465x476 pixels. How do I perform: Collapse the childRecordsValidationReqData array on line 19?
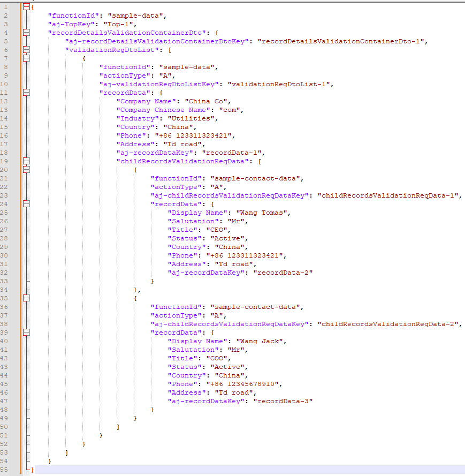(x=26, y=161)
